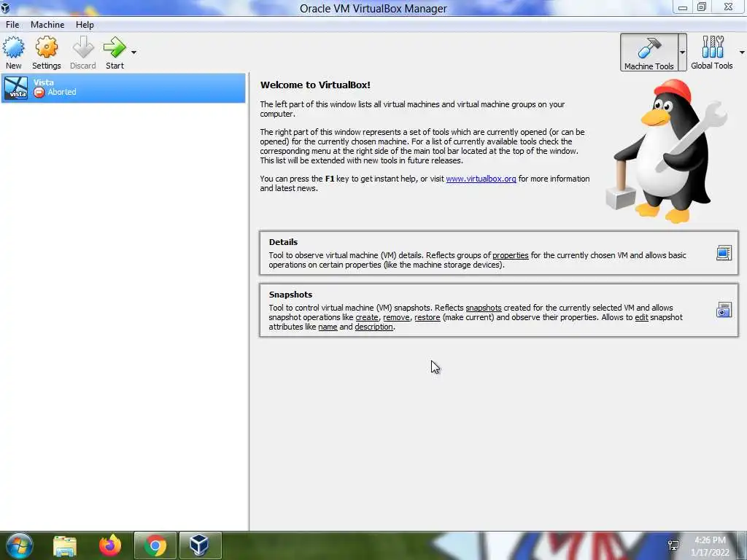747x560 pixels.
Task: Restore down the VirtualBox Manager window
Action: pyautogui.click(x=701, y=7)
